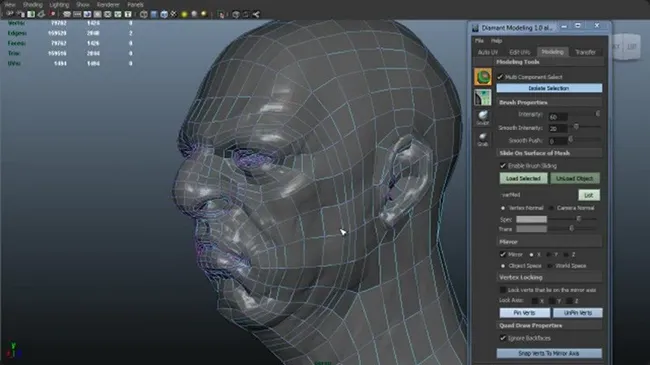The height and width of the screenshot is (365, 650).
Task: Click the Isolate Selection button
Action: 549,88
